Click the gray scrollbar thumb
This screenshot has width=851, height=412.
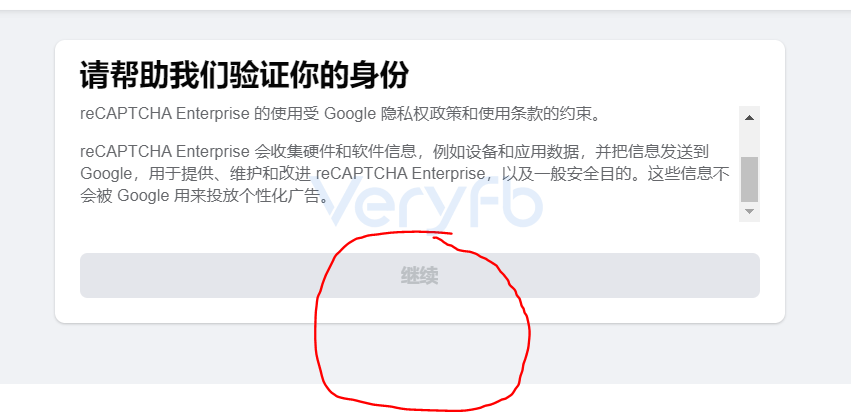[x=750, y=179]
